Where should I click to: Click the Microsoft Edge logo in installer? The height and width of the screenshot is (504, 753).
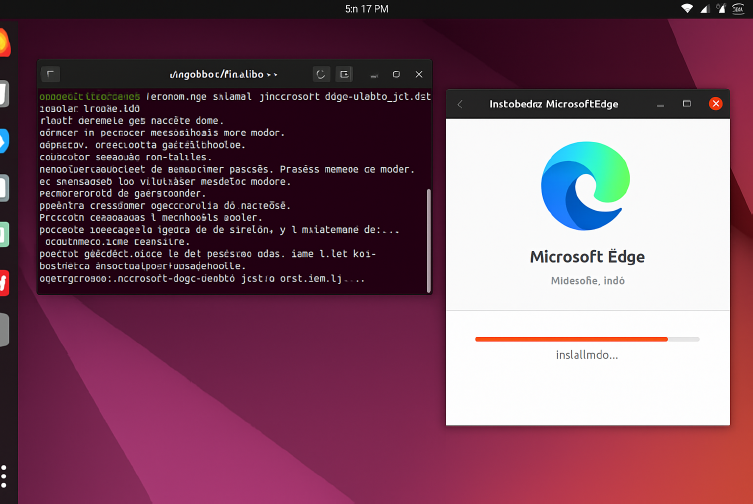pos(585,186)
